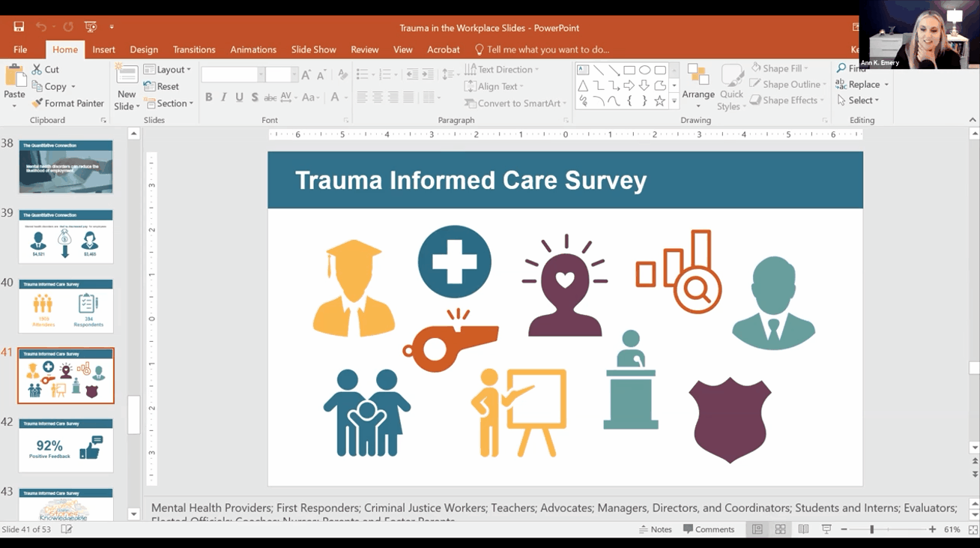Click Decrease List Level icon
Viewport: 980px width, 548px height.
coord(411,74)
